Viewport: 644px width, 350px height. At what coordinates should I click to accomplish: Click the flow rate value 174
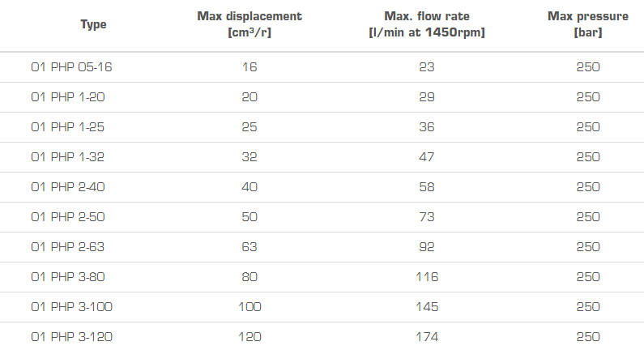pos(427,337)
